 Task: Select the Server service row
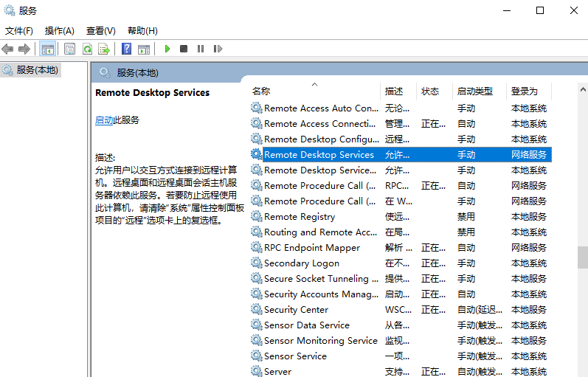[x=401, y=370]
